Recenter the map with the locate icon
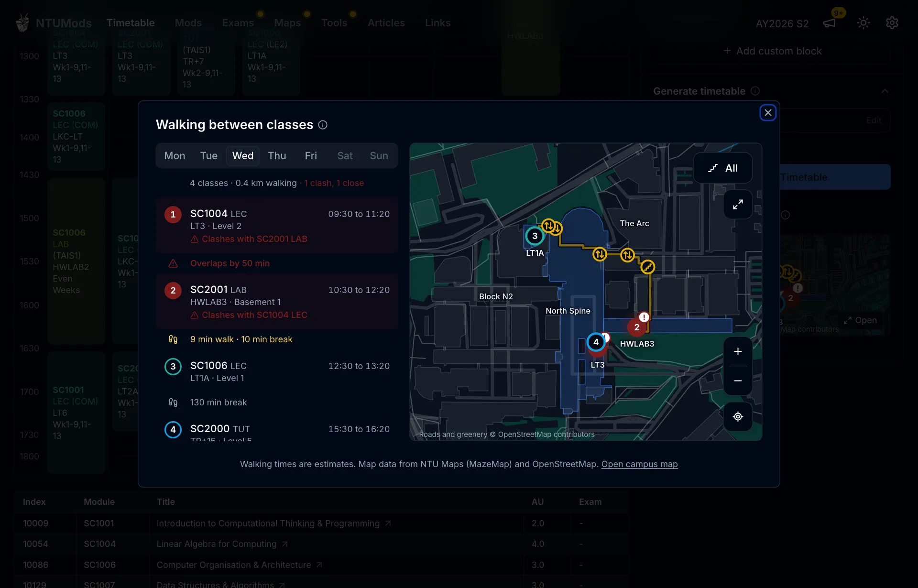Image resolution: width=918 pixels, height=588 pixels. (738, 417)
